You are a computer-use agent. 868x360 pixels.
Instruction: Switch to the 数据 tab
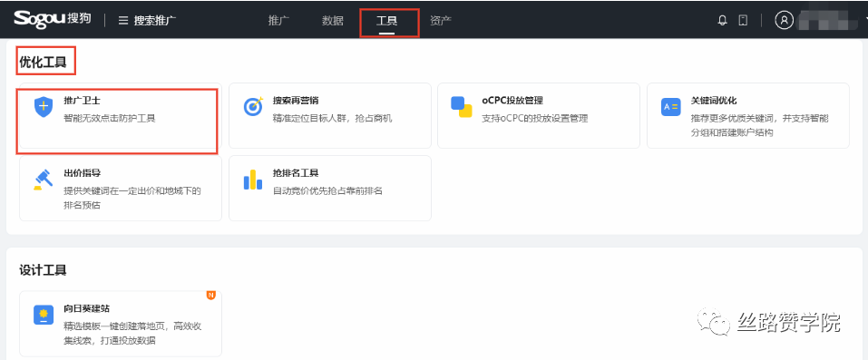(x=333, y=21)
